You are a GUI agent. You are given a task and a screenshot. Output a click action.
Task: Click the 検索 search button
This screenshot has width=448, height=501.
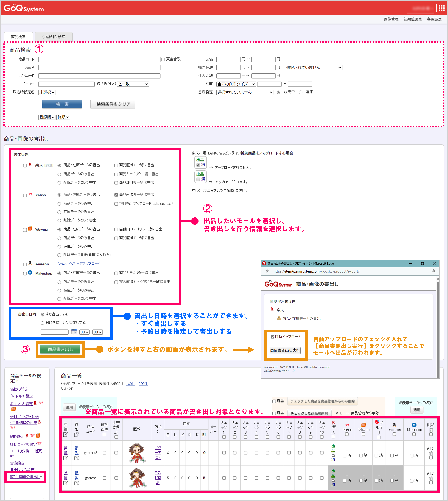[x=62, y=104]
